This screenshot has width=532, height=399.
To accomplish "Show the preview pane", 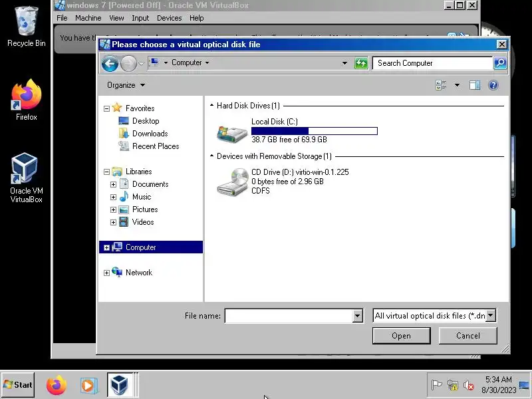I will (x=475, y=85).
